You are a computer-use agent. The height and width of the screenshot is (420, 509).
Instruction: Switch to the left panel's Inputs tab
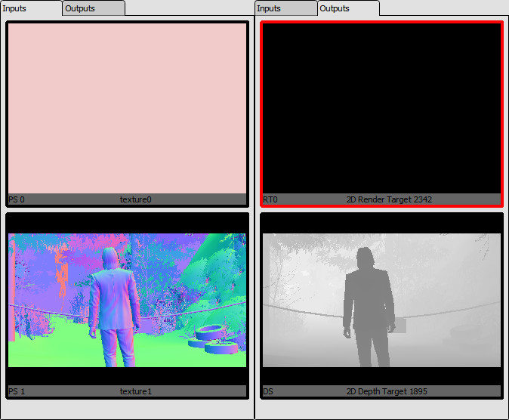click(x=30, y=8)
